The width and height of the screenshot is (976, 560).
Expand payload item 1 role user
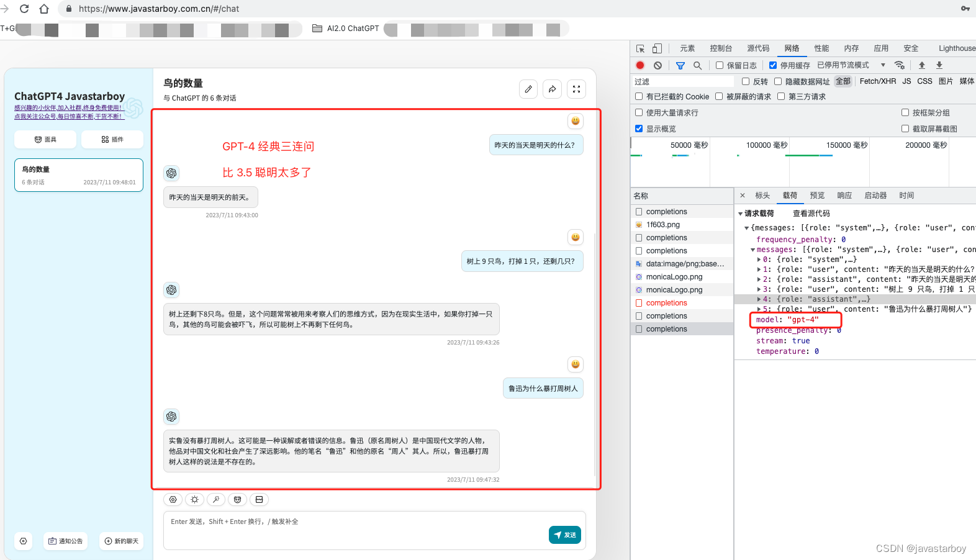[x=759, y=269]
